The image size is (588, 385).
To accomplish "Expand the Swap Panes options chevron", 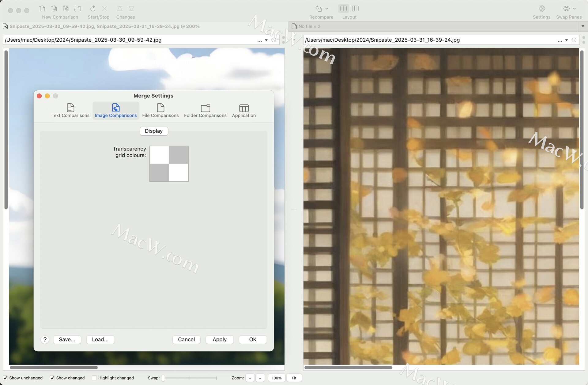I will click(x=575, y=9).
